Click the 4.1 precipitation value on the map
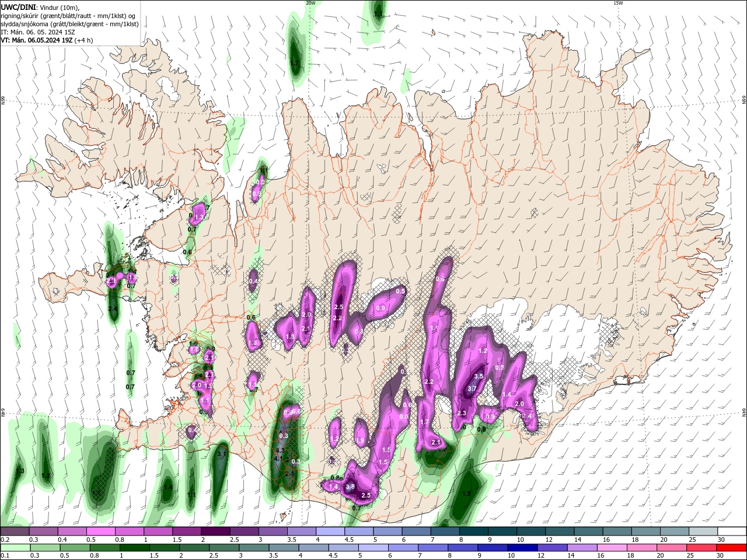This screenshot has height=560, width=747. pyautogui.click(x=278, y=459)
